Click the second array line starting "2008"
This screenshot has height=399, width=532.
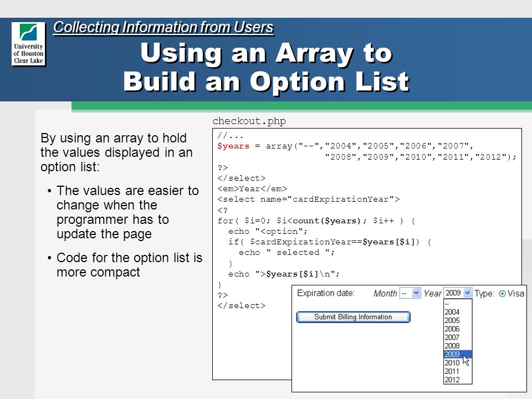tap(421, 157)
